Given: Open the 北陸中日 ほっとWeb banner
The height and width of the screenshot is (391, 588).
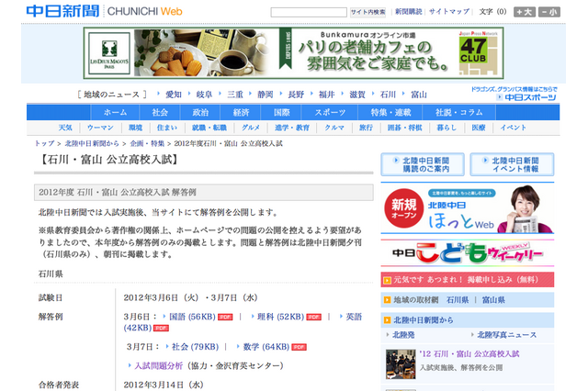Looking at the screenshot, I should pyautogui.click(x=468, y=208).
